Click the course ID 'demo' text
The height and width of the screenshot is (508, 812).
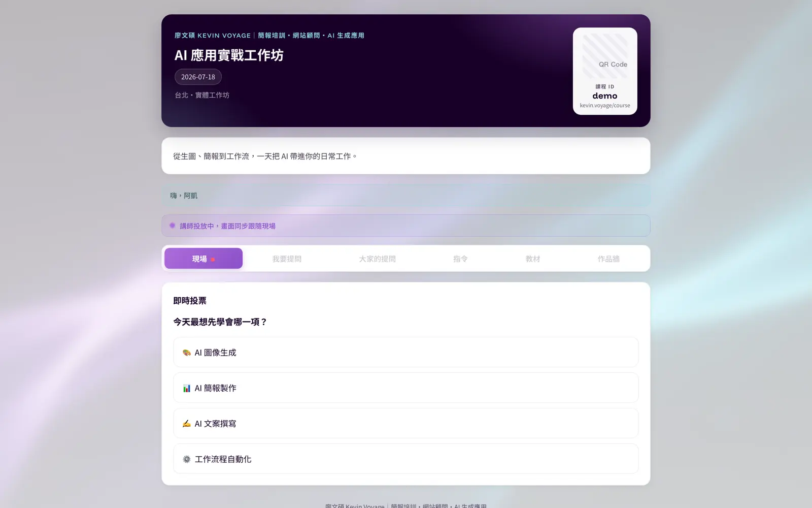pos(605,96)
